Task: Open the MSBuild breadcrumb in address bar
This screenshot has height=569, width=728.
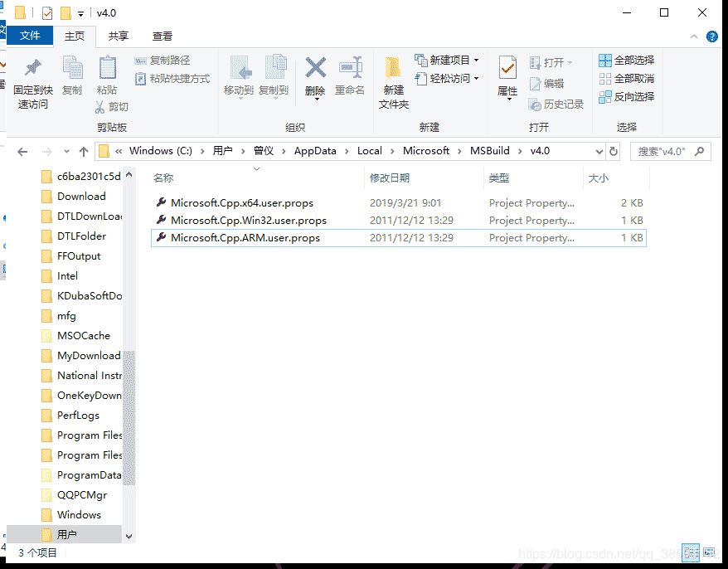Action: 489,150
